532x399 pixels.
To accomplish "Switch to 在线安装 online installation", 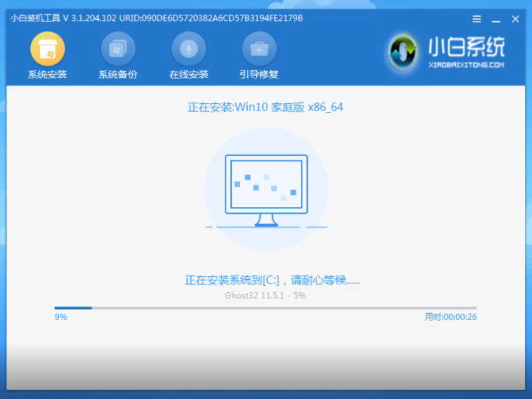I will point(188,54).
